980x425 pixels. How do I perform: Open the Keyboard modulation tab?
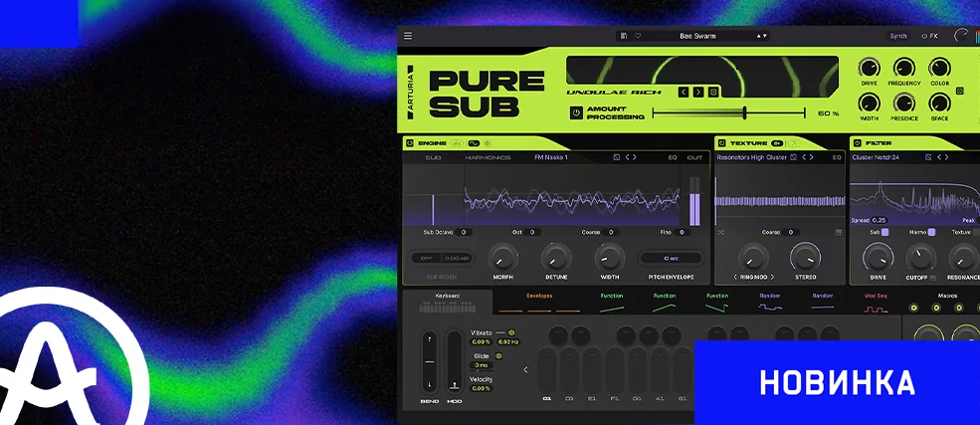pos(448,303)
